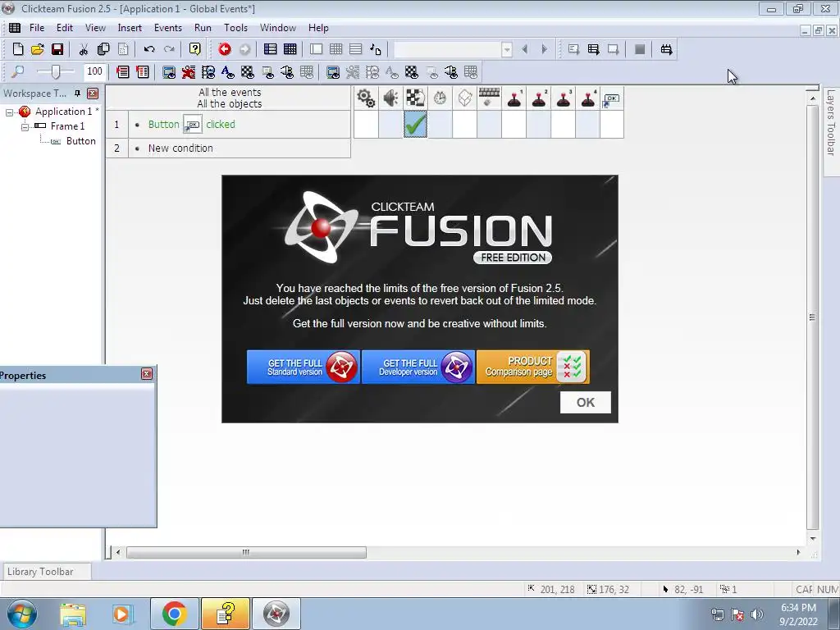Click the Copy icon in toolbar

103,49
